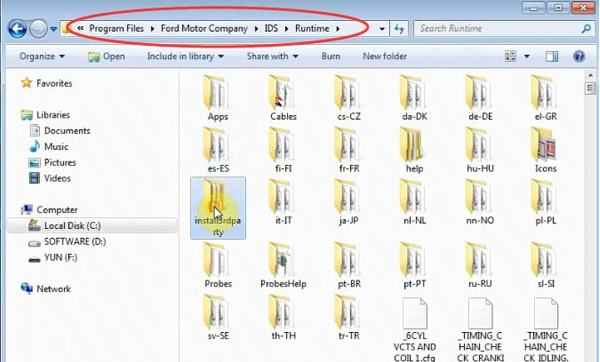Select the Probes folder

click(218, 266)
